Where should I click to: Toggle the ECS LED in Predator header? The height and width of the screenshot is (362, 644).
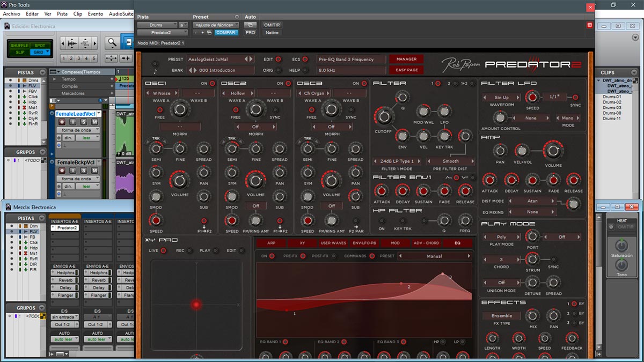click(x=305, y=59)
